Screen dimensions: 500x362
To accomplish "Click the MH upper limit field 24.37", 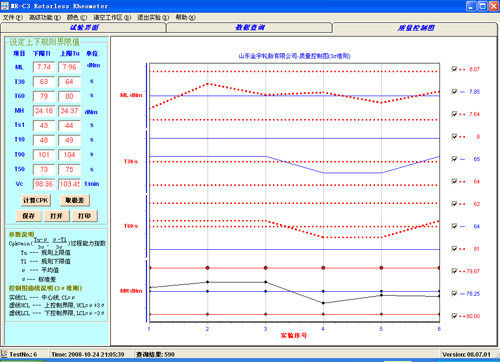I will [69, 111].
